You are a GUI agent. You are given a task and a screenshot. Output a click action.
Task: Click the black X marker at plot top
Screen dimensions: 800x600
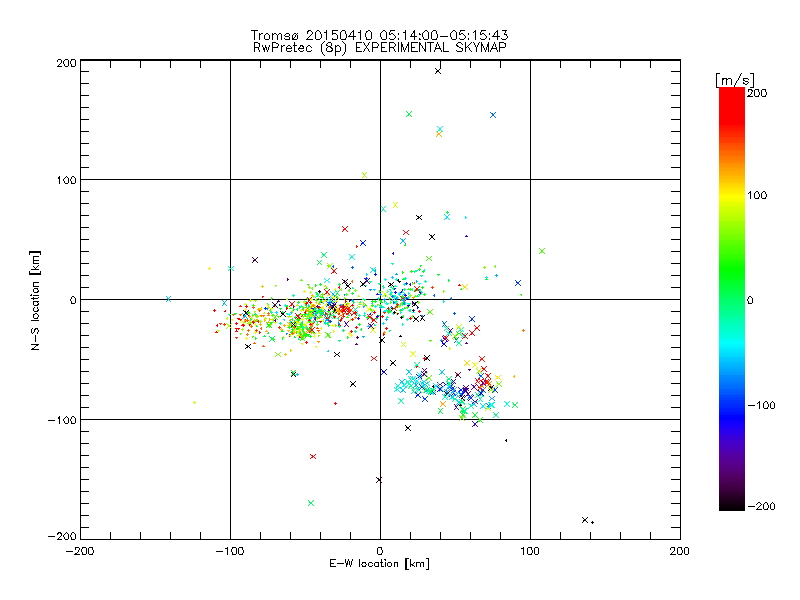pyautogui.click(x=438, y=71)
